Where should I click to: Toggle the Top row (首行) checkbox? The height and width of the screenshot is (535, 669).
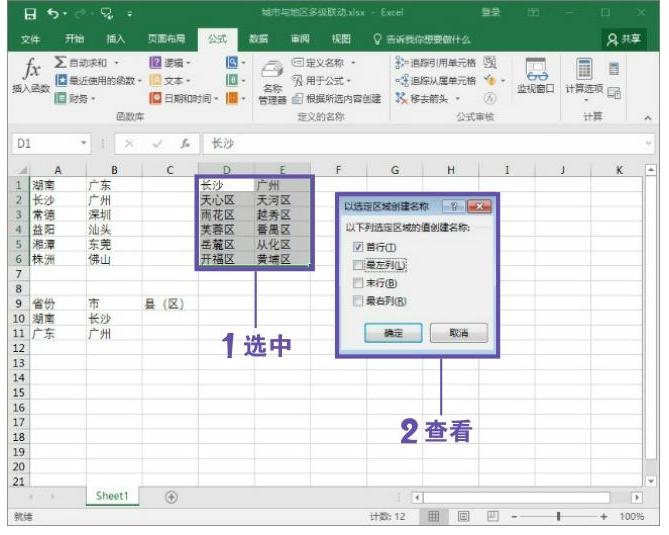tap(358, 247)
